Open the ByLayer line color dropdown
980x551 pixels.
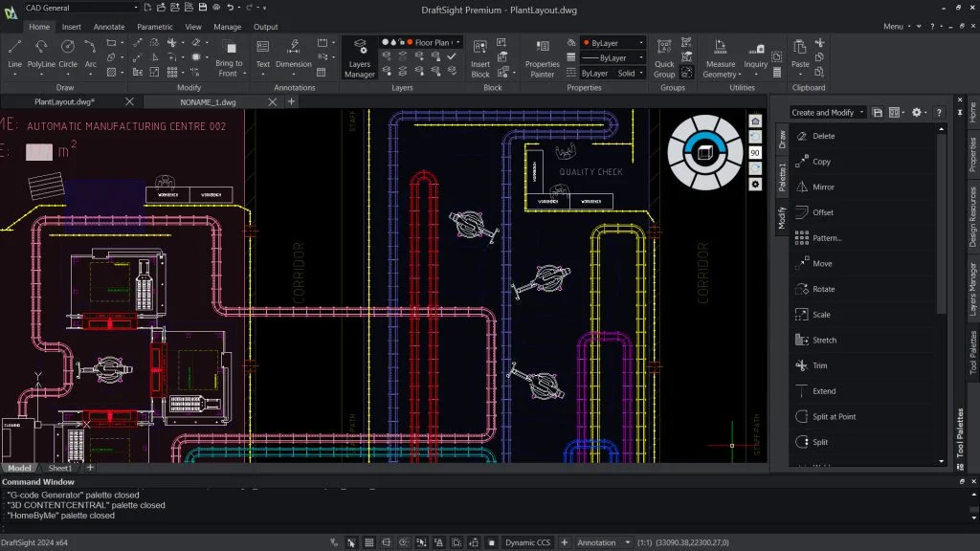click(612, 43)
